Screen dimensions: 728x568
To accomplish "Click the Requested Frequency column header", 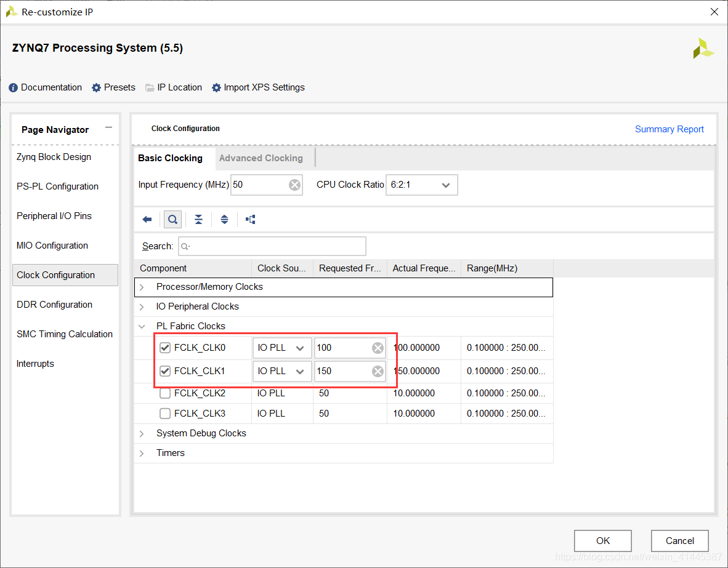I will click(350, 269).
